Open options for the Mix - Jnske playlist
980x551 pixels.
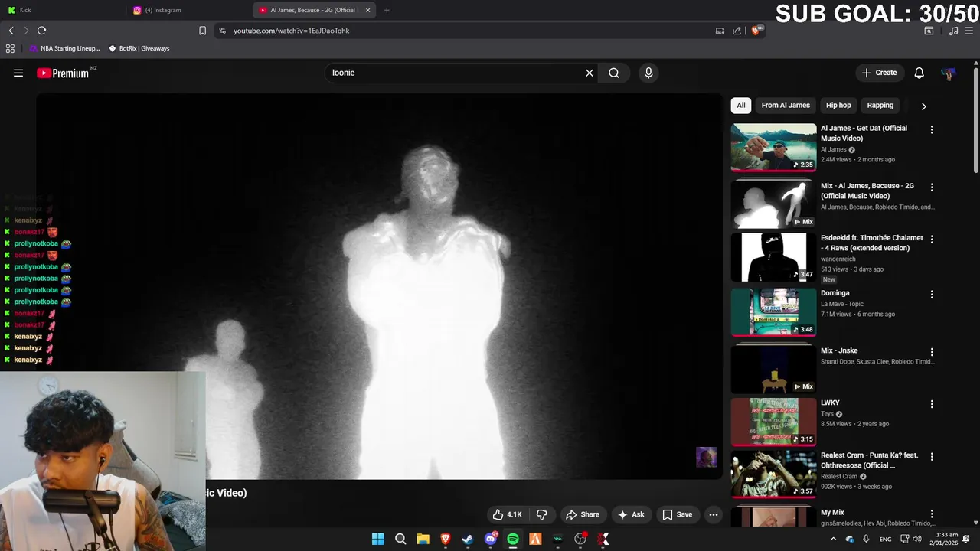[932, 352]
